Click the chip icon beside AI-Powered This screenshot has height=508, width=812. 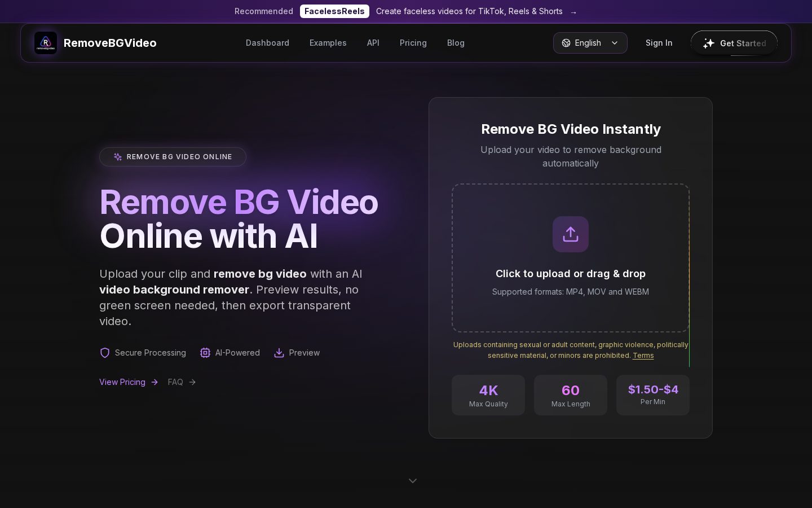205,353
